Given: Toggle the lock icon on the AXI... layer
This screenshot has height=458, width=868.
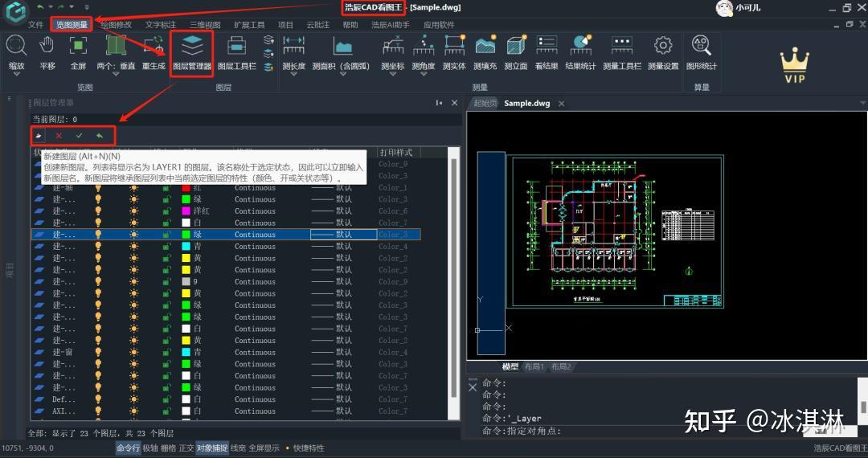Looking at the screenshot, I should 166,411.
